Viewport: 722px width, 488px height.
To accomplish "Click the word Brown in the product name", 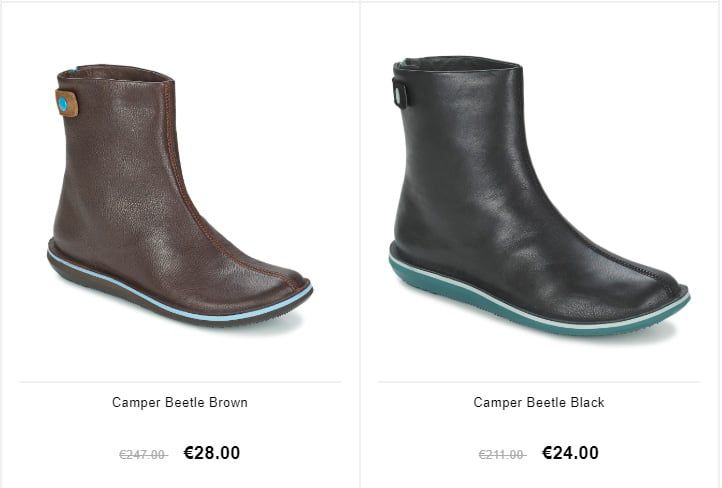I will point(228,403).
